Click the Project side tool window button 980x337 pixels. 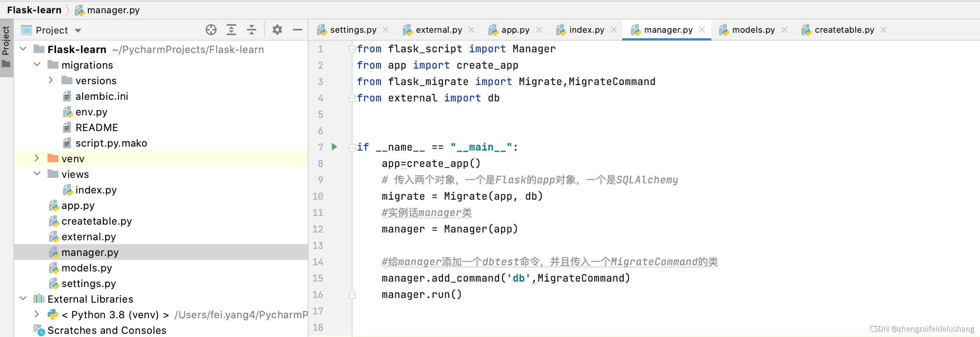[6, 48]
